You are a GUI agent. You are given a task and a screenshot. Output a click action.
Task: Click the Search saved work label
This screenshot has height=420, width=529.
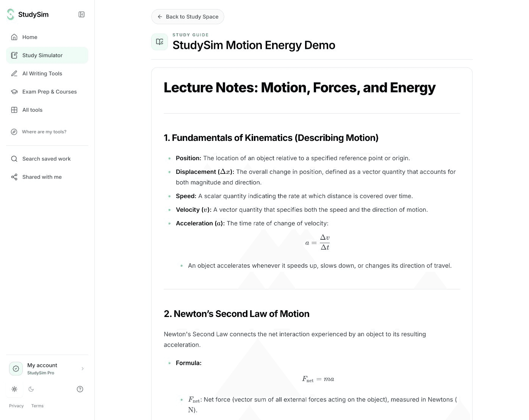click(x=47, y=159)
